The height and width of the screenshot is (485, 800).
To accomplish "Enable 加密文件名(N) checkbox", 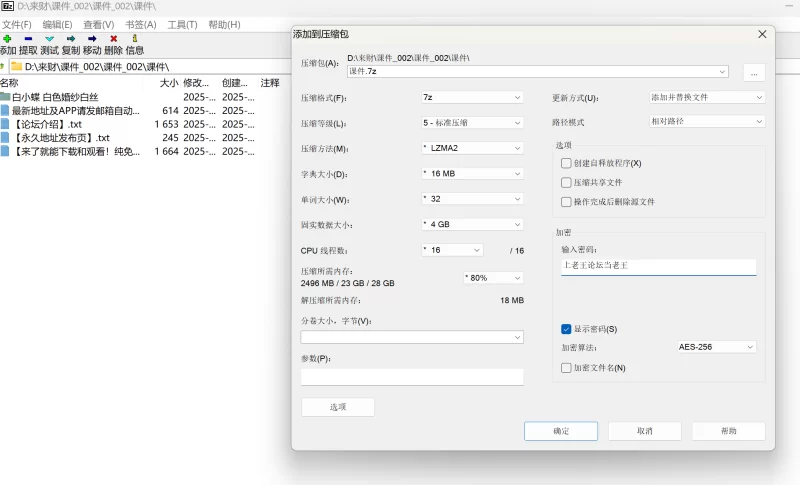I will click(566, 368).
